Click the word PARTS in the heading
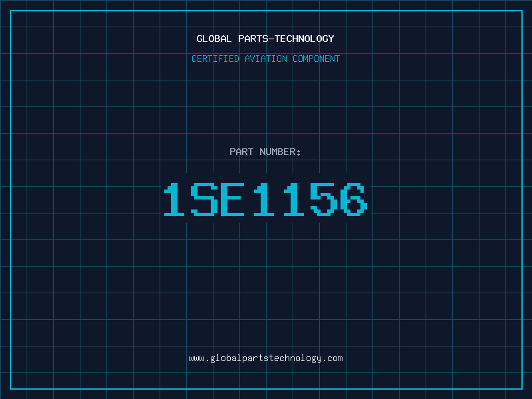This screenshot has width=532, height=399. (x=253, y=39)
